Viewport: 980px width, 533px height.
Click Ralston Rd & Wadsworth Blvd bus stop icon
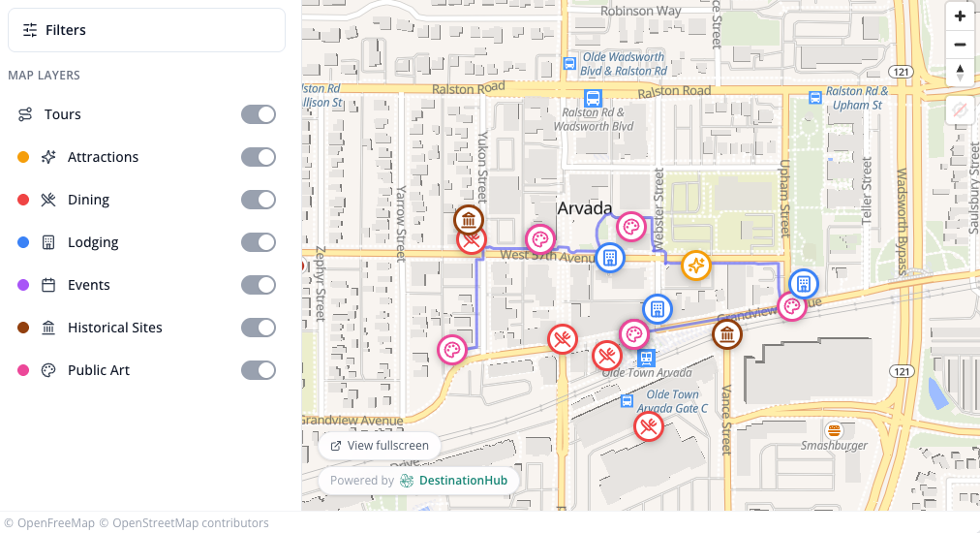click(593, 98)
